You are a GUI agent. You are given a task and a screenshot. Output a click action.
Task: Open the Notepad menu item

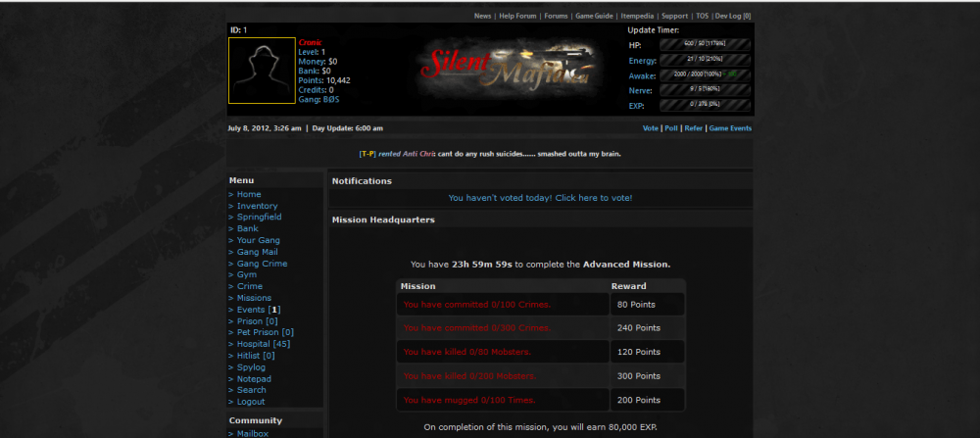click(254, 378)
